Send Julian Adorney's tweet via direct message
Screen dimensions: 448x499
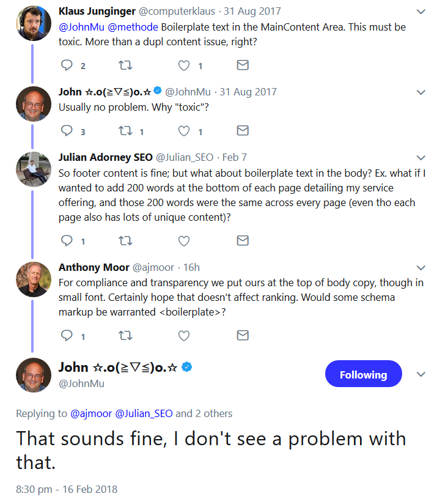click(x=243, y=240)
